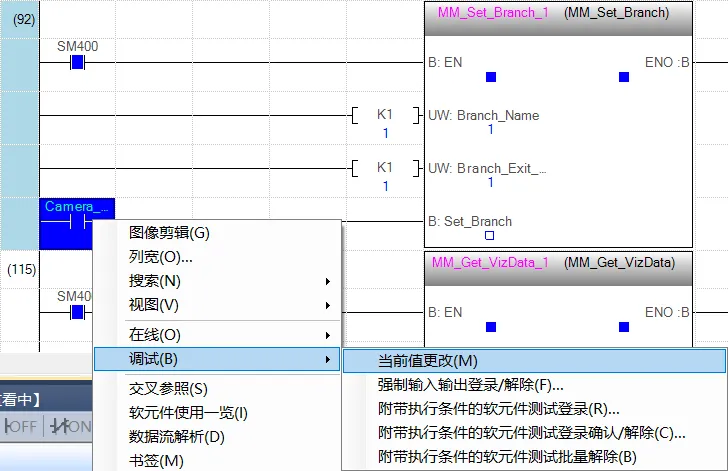728x471 pixels.
Task: Click the OFF contact toolbar button
Action: click(21, 426)
